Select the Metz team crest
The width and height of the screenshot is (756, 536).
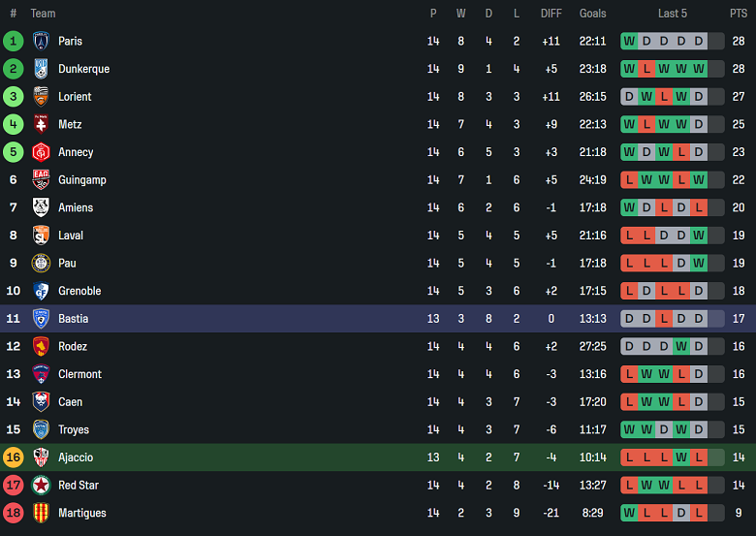[x=41, y=124]
